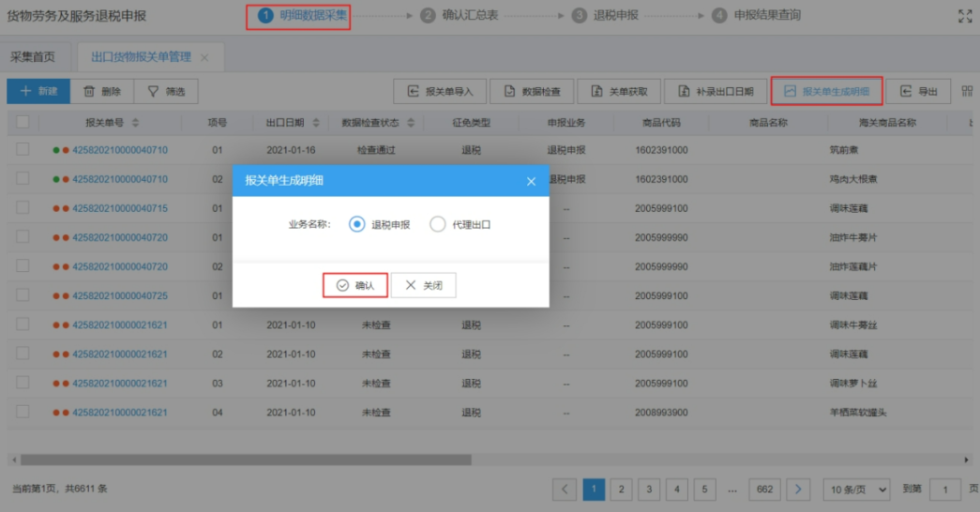This screenshot has height=512, width=980.
Task: Click the horizontal scrollbar thumb
Action: (246, 460)
